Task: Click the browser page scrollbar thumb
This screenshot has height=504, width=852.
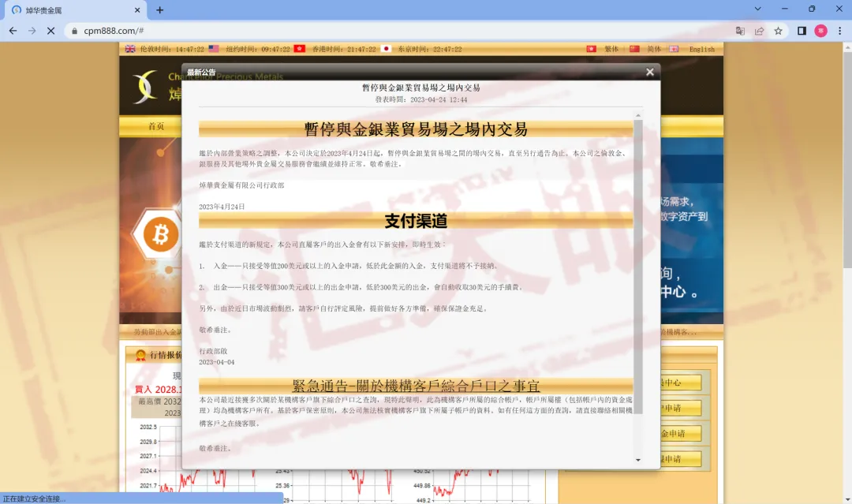Action: point(847,160)
